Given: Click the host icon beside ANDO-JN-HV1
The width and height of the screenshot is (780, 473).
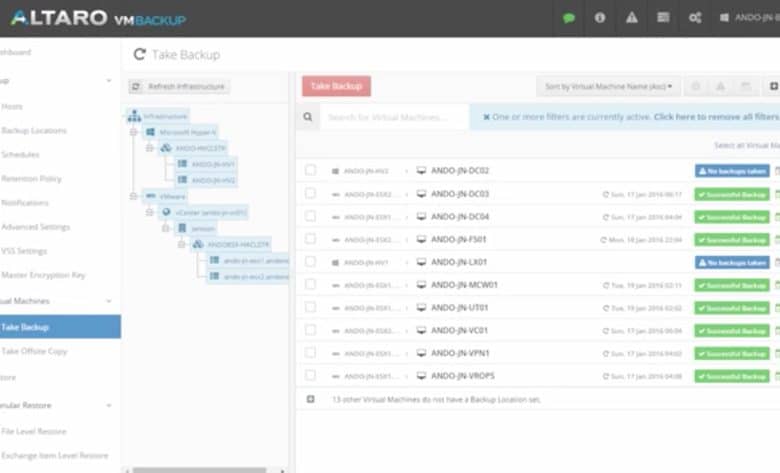Looking at the screenshot, I should 183,164.
